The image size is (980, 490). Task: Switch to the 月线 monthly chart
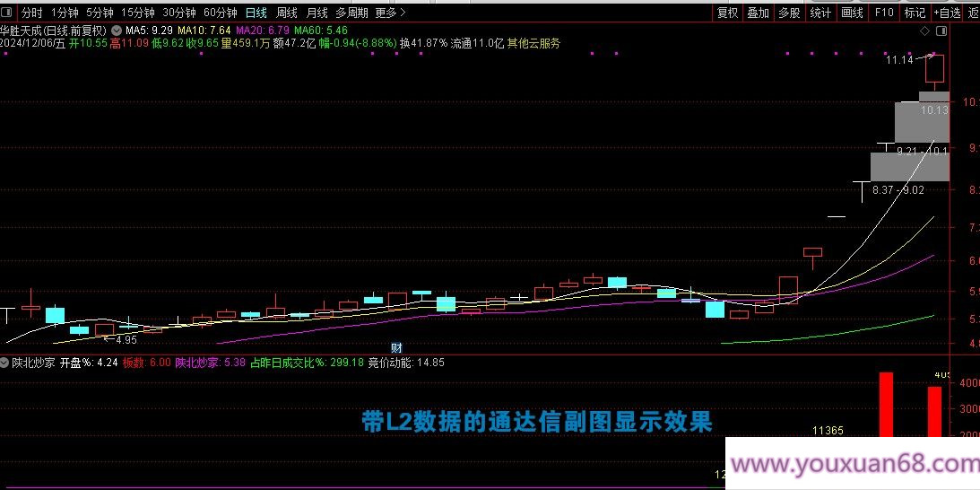pos(317,13)
